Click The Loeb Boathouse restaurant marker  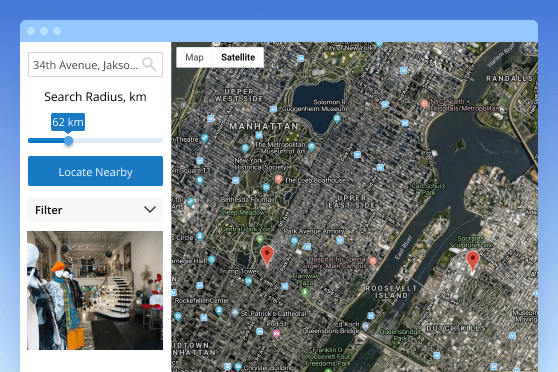pyautogui.click(x=279, y=179)
